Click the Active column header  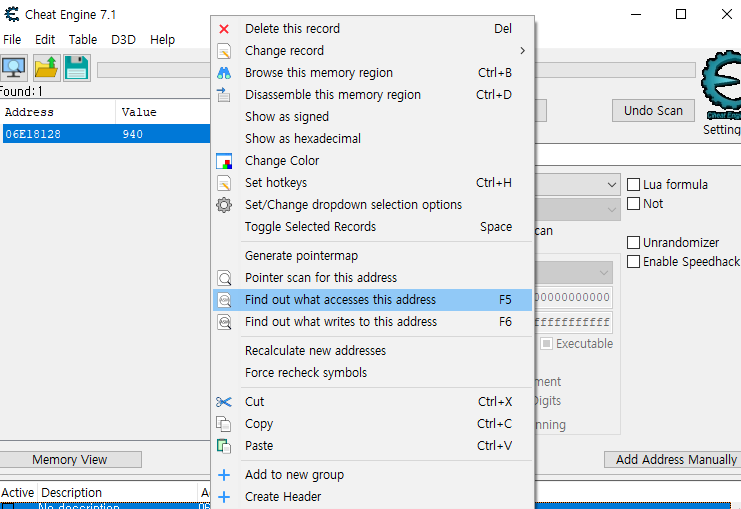coord(18,492)
